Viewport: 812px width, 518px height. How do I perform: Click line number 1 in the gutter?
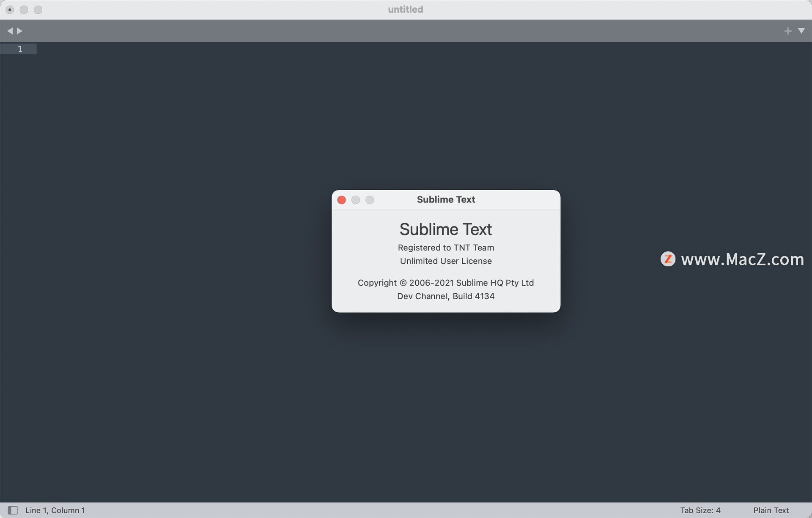pyautogui.click(x=20, y=49)
